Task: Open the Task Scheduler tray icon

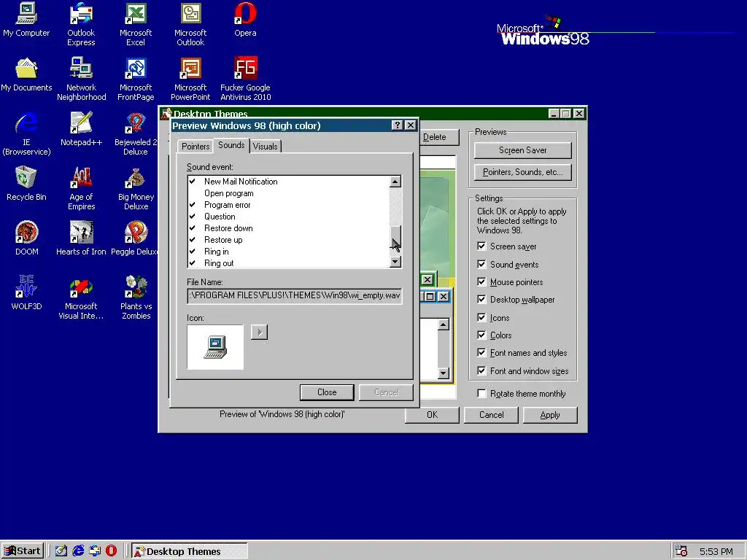Action: [x=681, y=551]
